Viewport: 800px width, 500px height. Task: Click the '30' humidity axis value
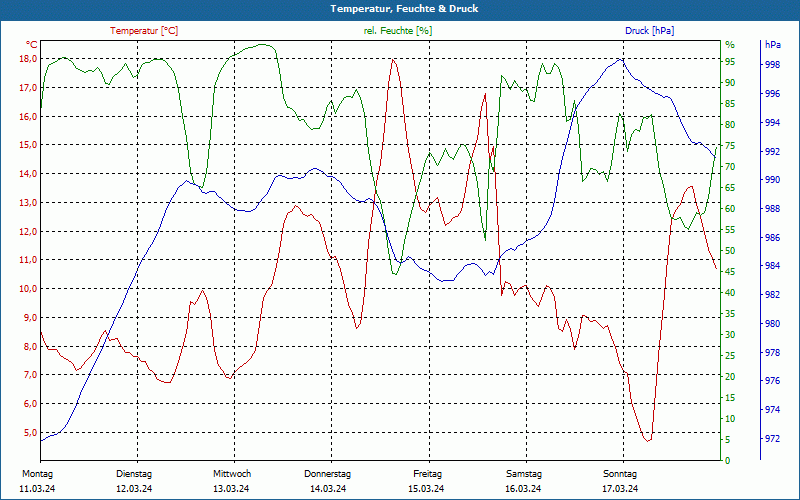point(730,335)
